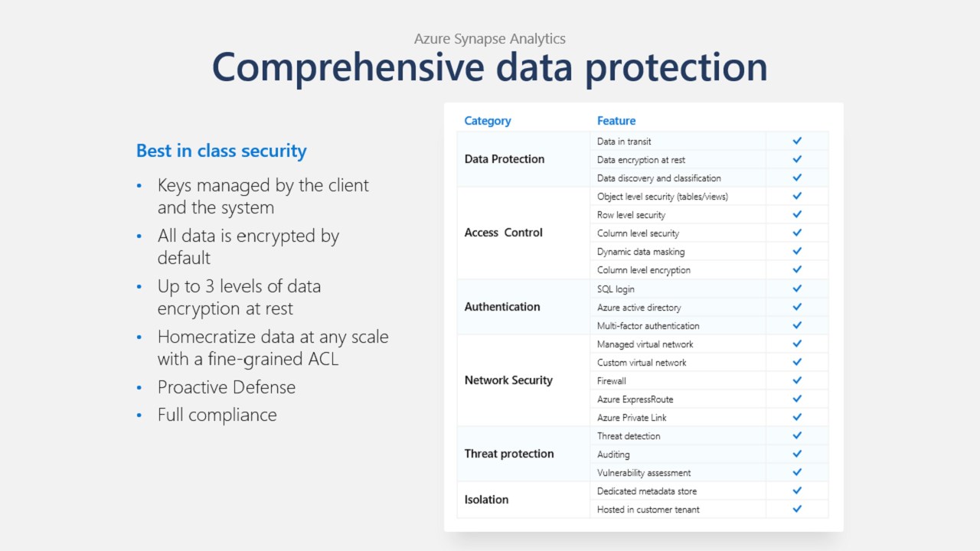The image size is (980, 551).
Task: Select the Category column header
Action: pos(488,121)
